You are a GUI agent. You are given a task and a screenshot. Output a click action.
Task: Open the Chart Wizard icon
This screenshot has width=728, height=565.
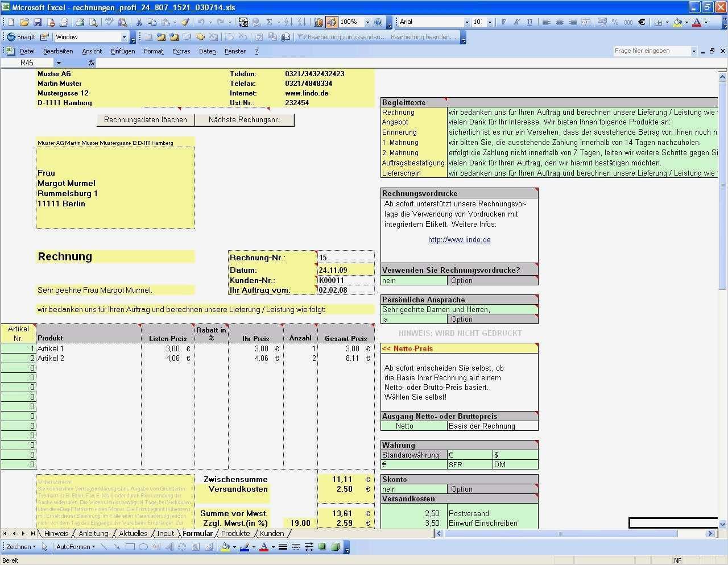(318, 22)
